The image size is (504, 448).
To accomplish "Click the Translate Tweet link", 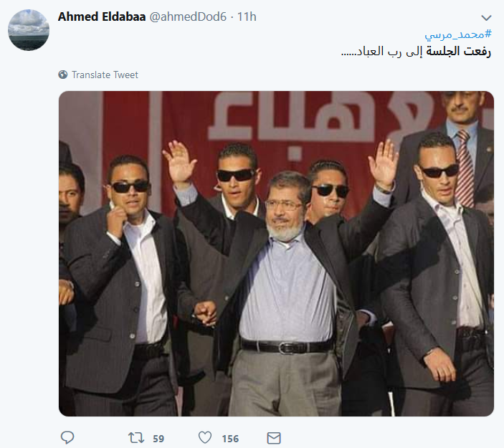I will pyautogui.click(x=105, y=75).
